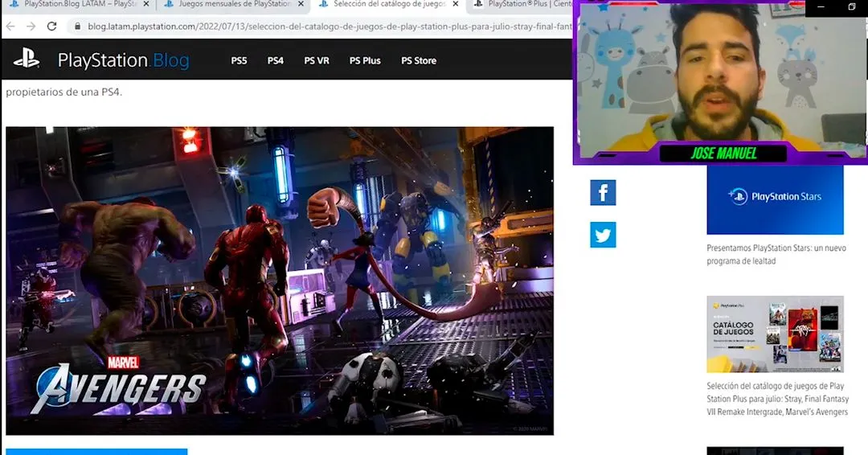Open Catálogo de Juegos sidebar thumbnail
The width and height of the screenshot is (868, 455).
tap(775, 334)
